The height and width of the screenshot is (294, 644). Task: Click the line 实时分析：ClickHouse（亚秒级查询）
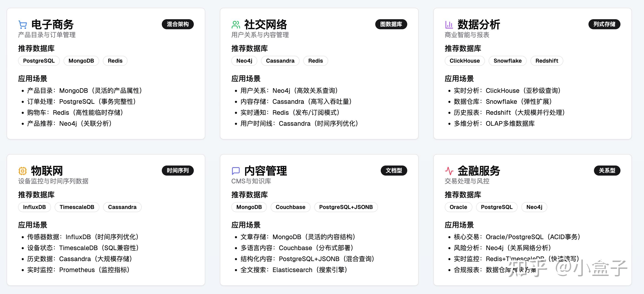pyautogui.click(x=508, y=91)
